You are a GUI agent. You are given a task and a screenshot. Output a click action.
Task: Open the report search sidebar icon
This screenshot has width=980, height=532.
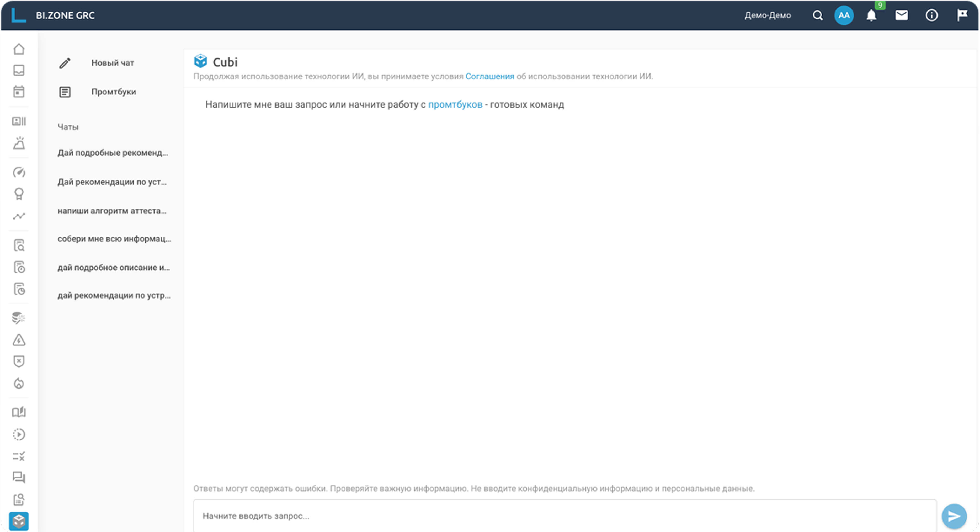pos(19,499)
